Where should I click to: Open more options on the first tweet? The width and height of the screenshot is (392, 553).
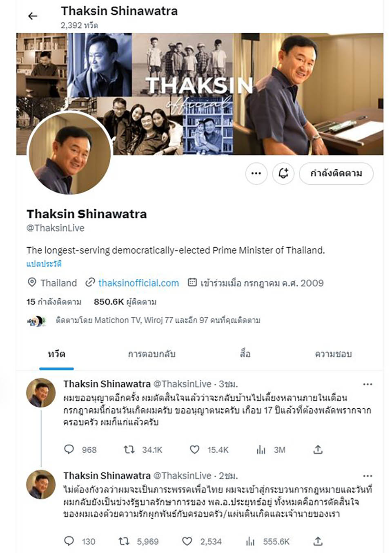pos(367,384)
